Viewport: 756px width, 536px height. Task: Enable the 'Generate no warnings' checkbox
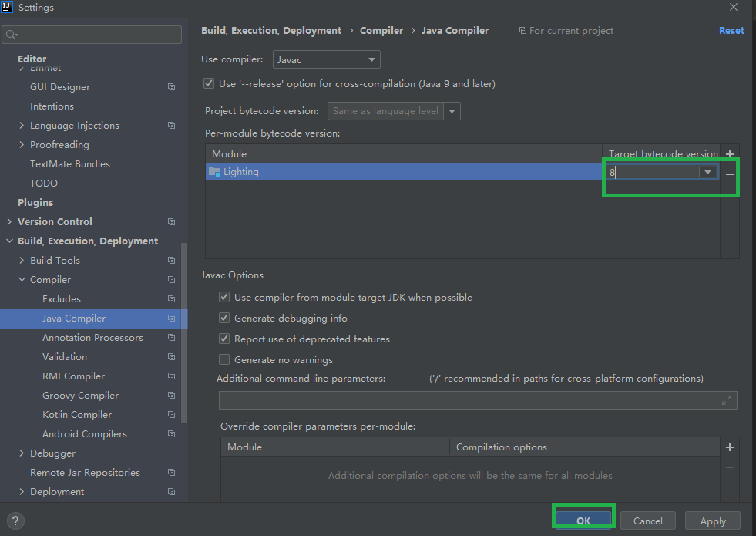[x=224, y=359]
